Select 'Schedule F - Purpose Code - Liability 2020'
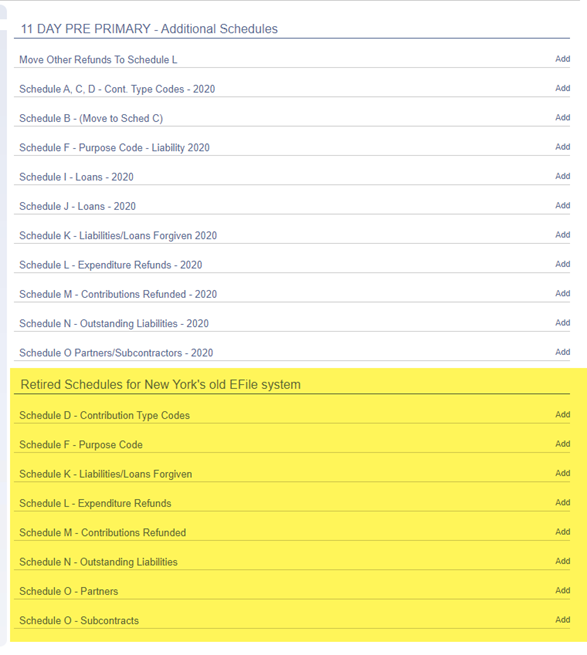This screenshot has height=655, width=587. pyautogui.click(x=114, y=147)
